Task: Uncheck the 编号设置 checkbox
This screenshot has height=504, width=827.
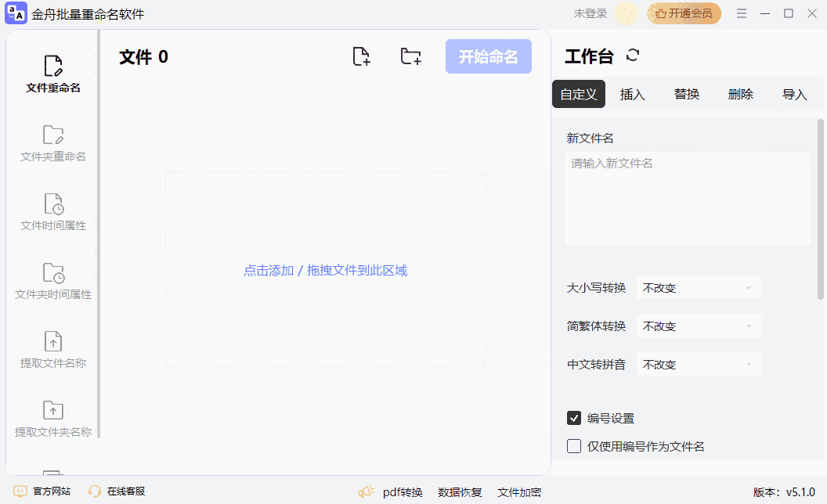Action: [574, 417]
